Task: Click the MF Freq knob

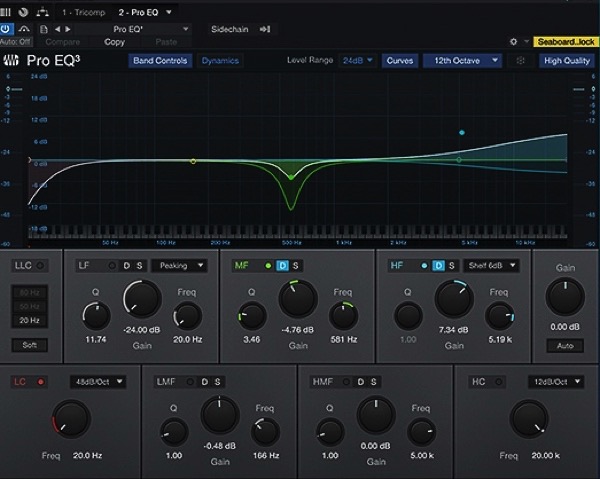Action: coord(344,316)
